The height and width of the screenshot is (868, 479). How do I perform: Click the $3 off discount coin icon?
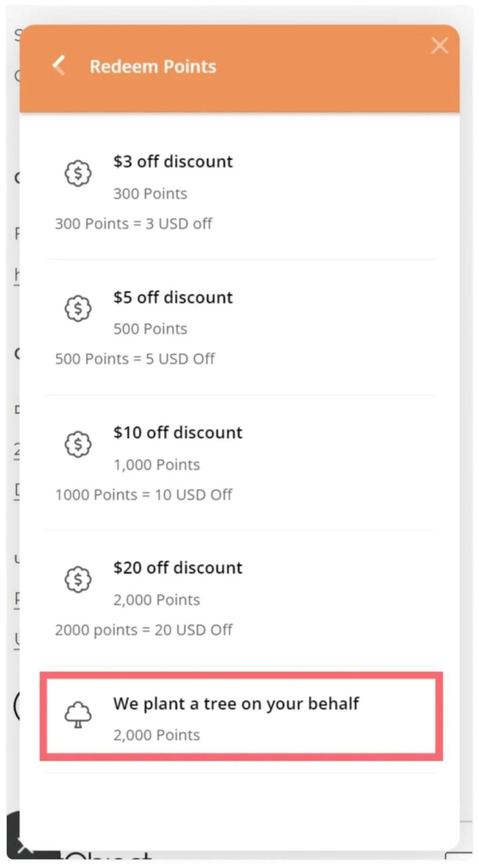click(x=78, y=173)
